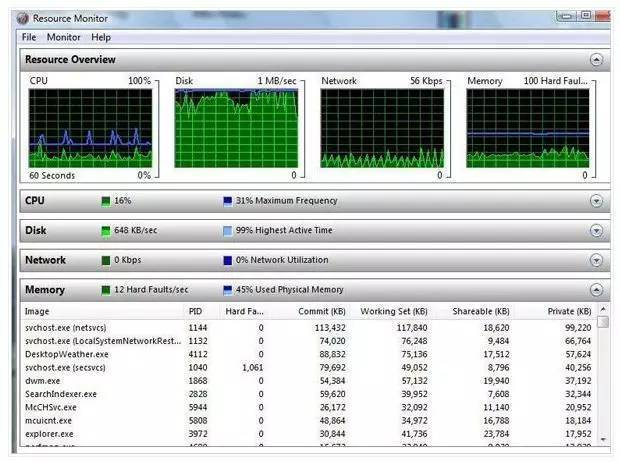Select the DesktopWeather.exe process row
This screenshot has width=620, height=462.
click(67, 353)
